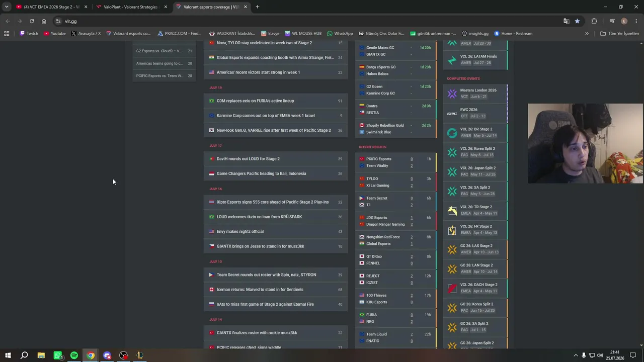This screenshot has height=362, width=644.
Task: Open the Iceman returns: Marved article
Action: click(276, 290)
